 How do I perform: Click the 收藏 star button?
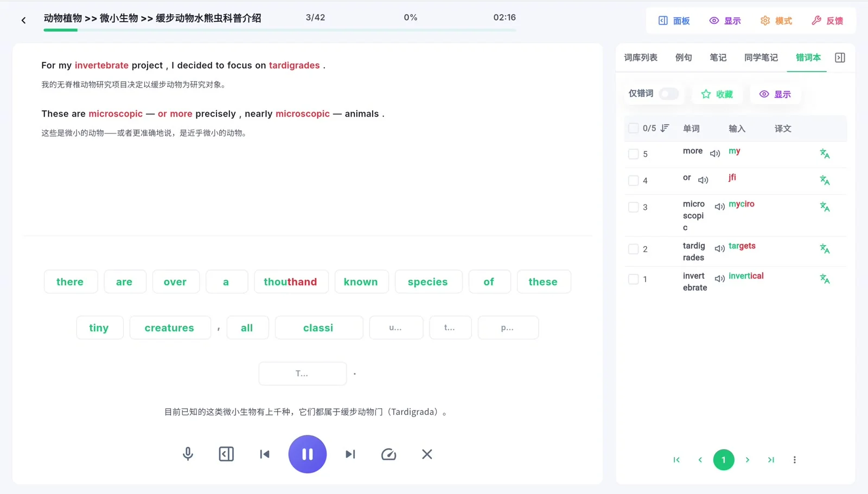click(x=717, y=94)
